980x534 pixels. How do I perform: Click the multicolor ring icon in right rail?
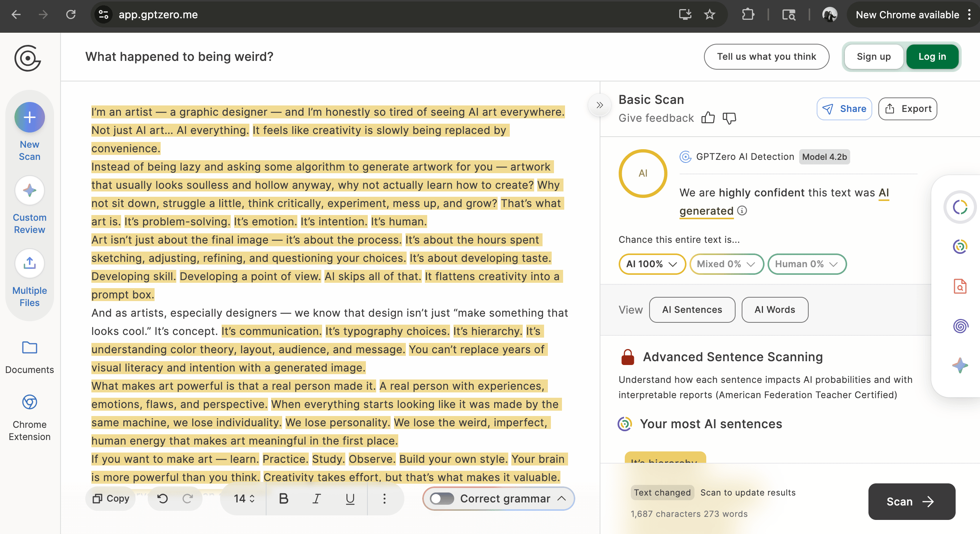click(x=960, y=247)
